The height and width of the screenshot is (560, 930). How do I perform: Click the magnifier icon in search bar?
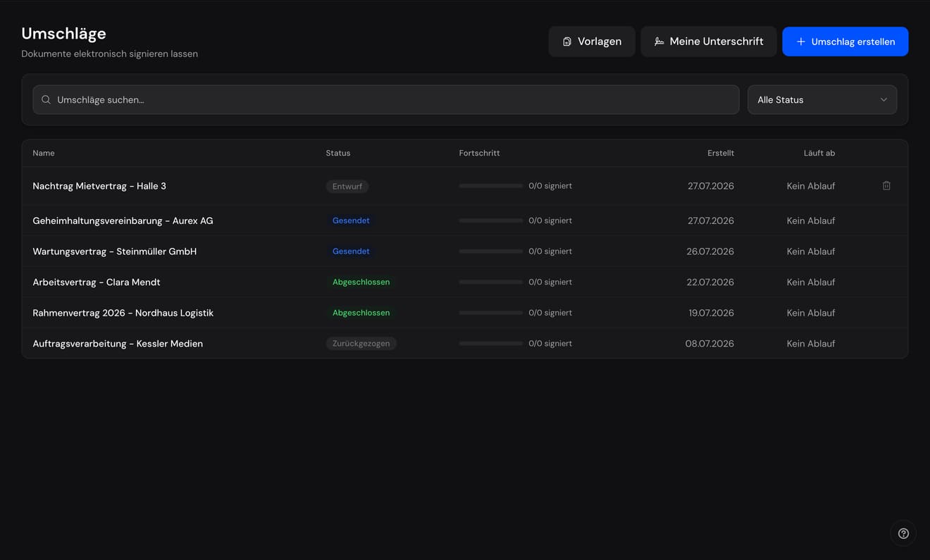[46, 100]
